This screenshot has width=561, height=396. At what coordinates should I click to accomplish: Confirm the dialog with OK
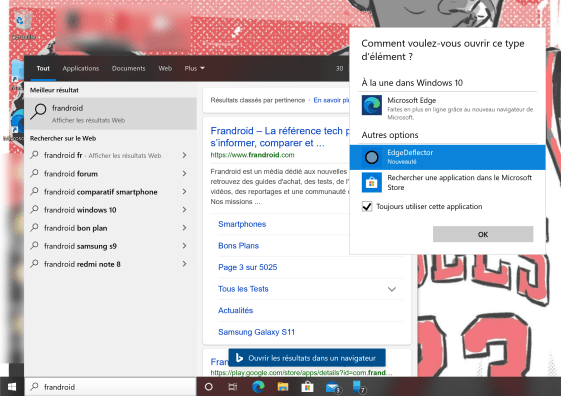coord(483,234)
